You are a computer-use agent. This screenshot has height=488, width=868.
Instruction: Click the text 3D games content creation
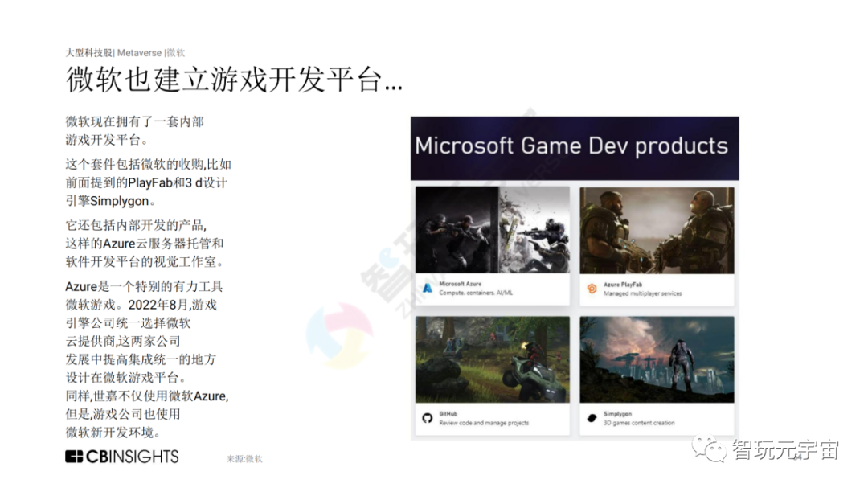tap(639, 423)
